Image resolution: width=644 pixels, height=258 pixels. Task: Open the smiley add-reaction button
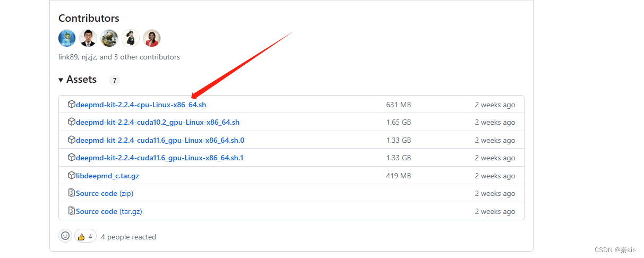tap(65, 236)
